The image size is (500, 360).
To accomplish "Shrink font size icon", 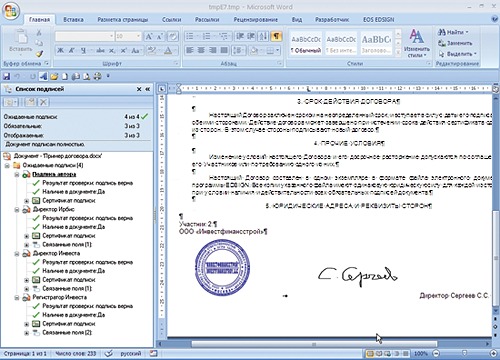I will coord(160,36).
